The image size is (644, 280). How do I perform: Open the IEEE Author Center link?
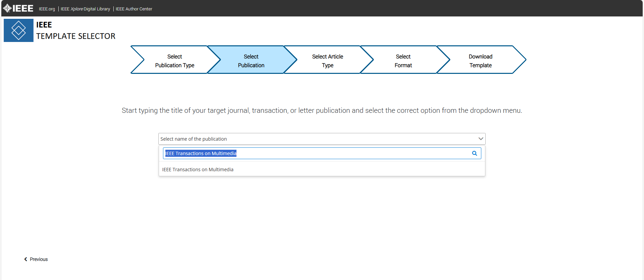pos(134,9)
